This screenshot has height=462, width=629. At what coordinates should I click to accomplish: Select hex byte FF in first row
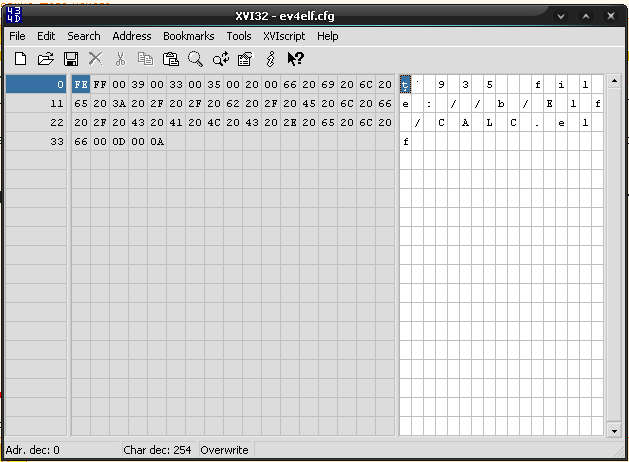(x=100, y=84)
